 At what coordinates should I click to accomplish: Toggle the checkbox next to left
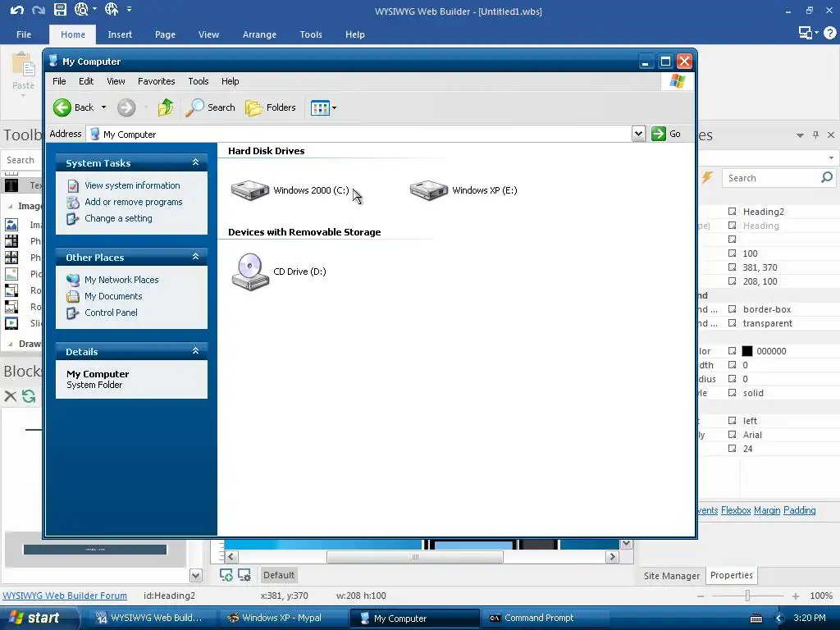click(733, 421)
